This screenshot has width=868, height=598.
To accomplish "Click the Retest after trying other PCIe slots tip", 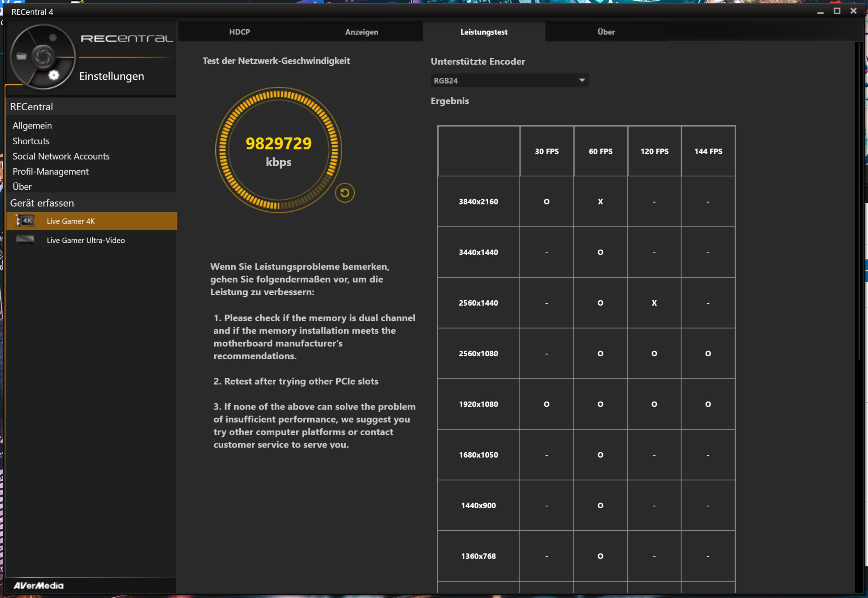I will (296, 381).
